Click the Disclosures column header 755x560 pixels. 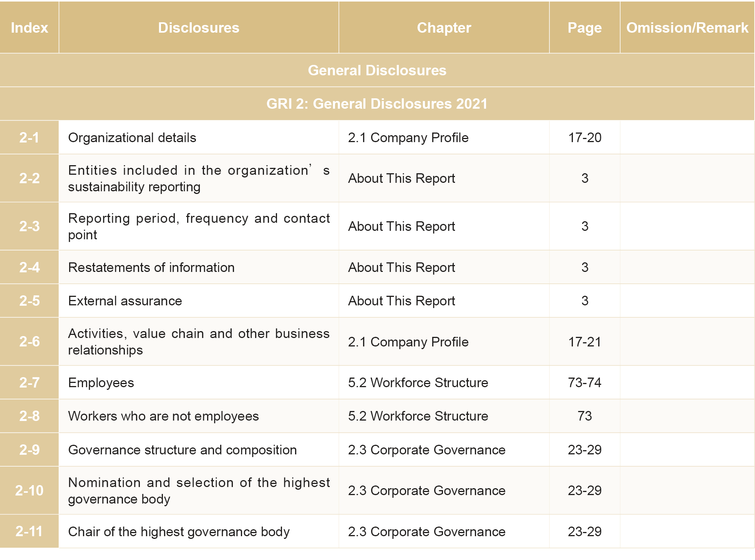(198, 28)
